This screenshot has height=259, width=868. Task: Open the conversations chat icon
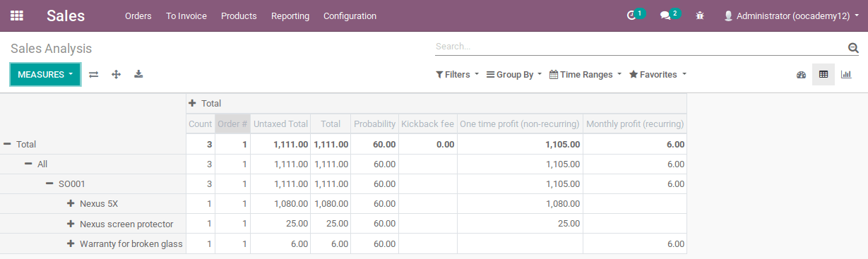(x=665, y=16)
